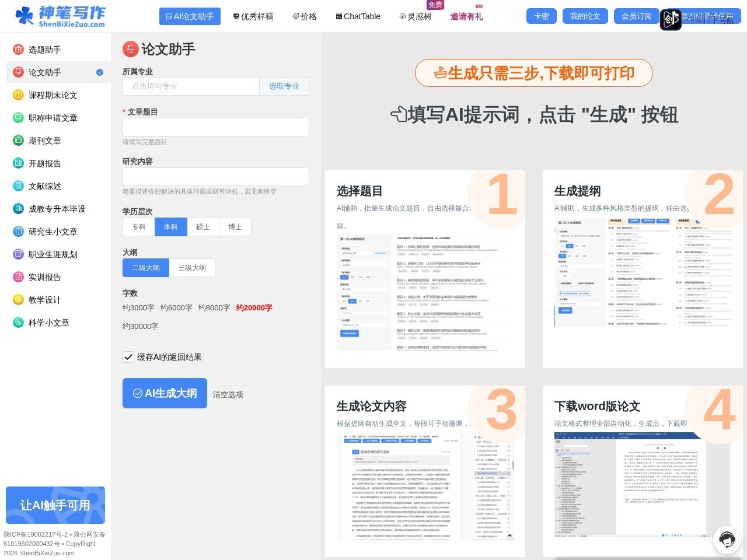Click the 生成只需三步,下载即可打印 banner

point(534,73)
